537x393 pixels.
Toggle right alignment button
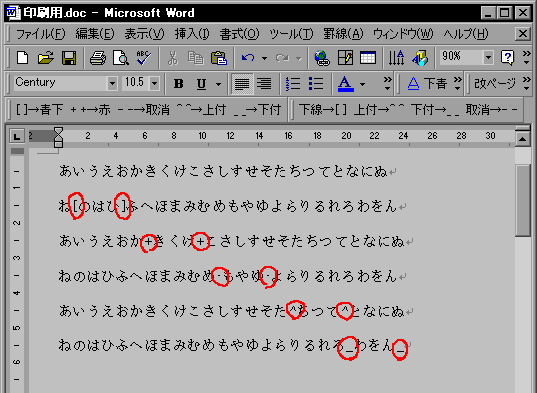[264, 84]
